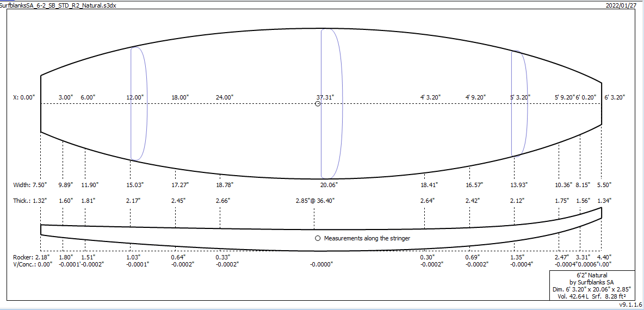
Task: Click the X: 0.00" position label
Action: pos(24,97)
